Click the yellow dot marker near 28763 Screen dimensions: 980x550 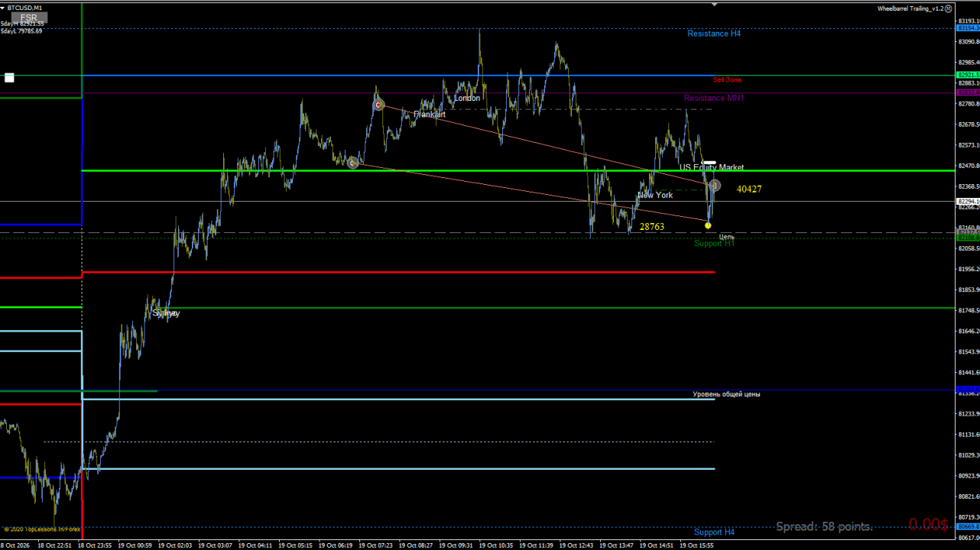[709, 226]
